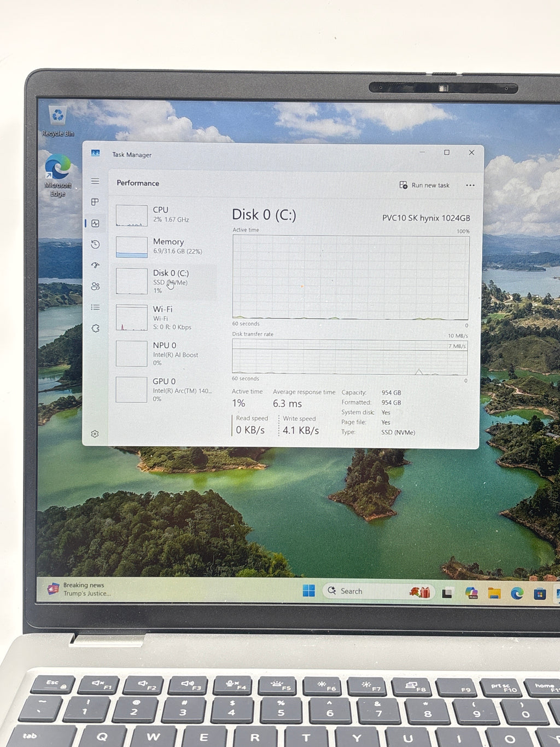The image size is (560, 747).
Task: Open the Recycle Bin desktop icon
Action: (x=57, y=121)
